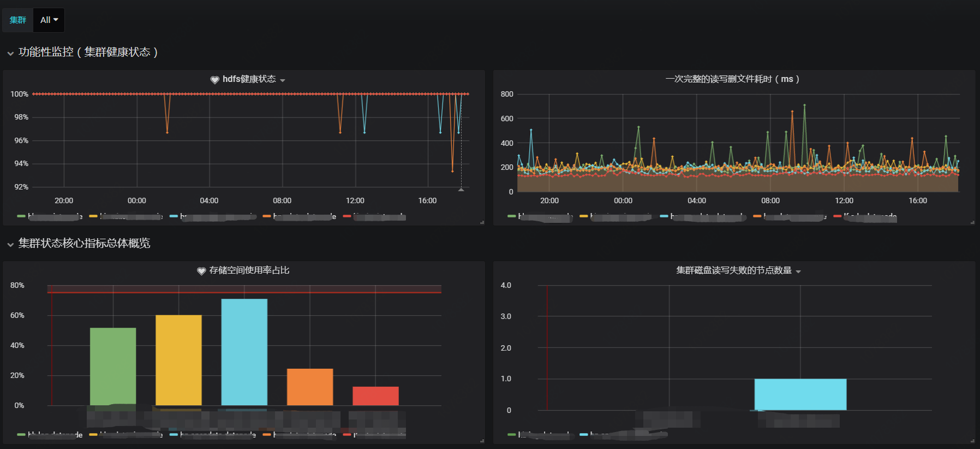Click the resize handle of 读写删文件耗时 panel
The height and width of the screenshot is (449, 980).
coord(973,222)
